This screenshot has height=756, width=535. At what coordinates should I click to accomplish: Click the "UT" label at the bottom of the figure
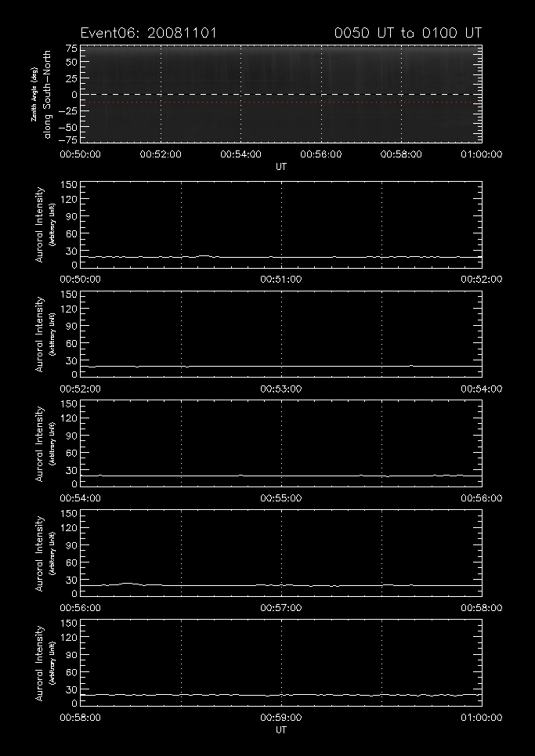point(281,730)
